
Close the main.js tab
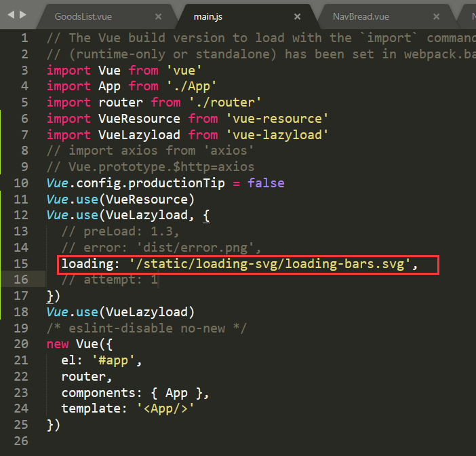pyautogui.click(x=297, y=16)
